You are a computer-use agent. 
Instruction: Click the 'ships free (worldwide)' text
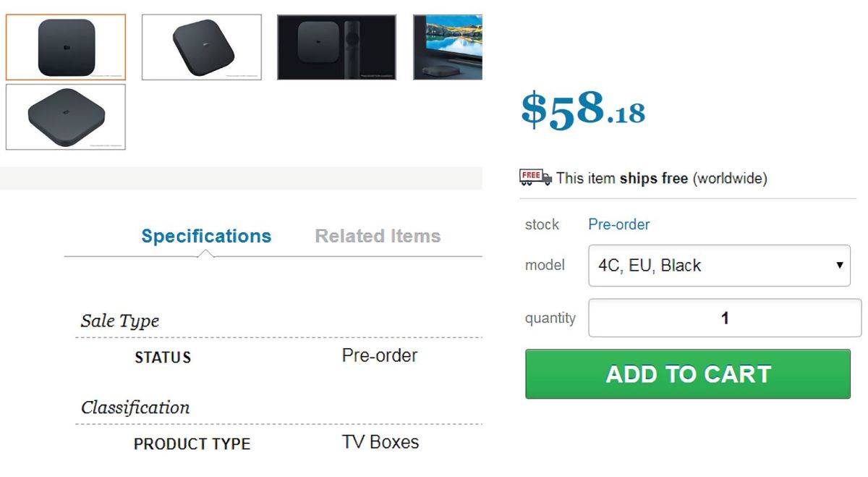pos(693,178)
